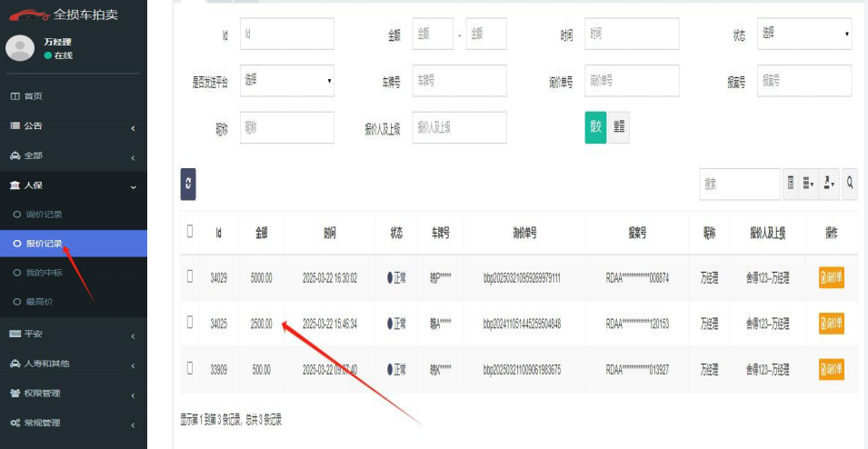Click the orange action button for row 34029
The image size is (868, 449).
point(831,278)
